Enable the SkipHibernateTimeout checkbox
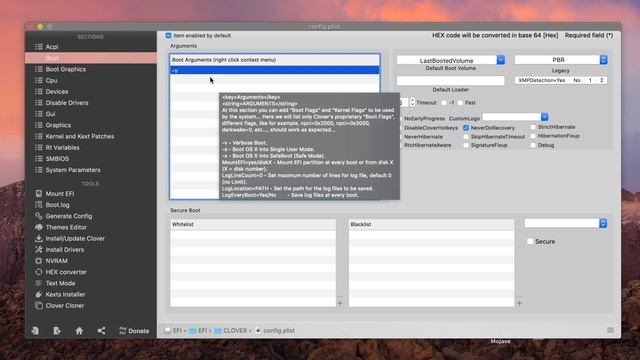The height and width of the screenshot is (360, 640). [x=466, y=137]
